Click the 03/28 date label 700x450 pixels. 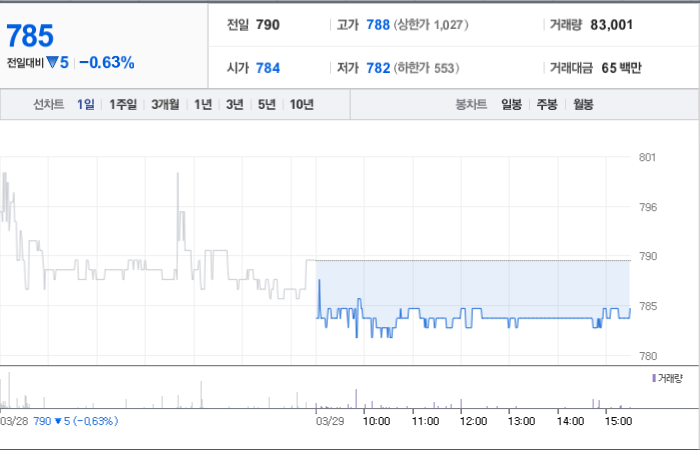[14, 421]
